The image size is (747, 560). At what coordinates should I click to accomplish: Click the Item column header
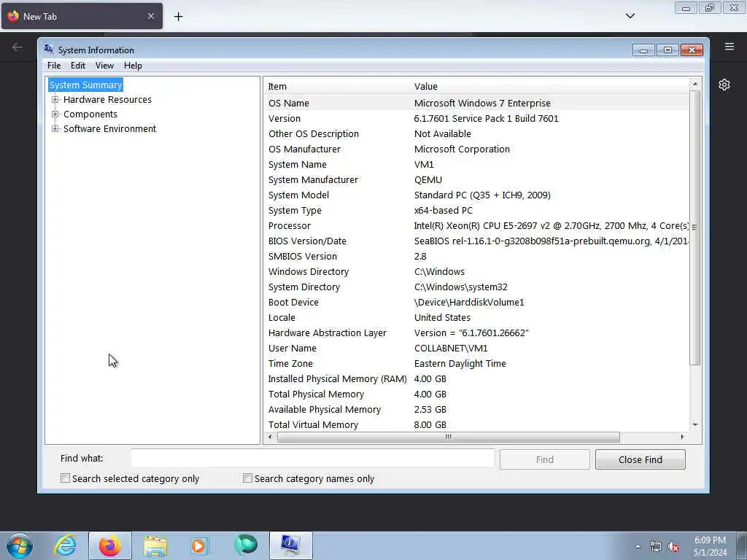coord(337,86)
